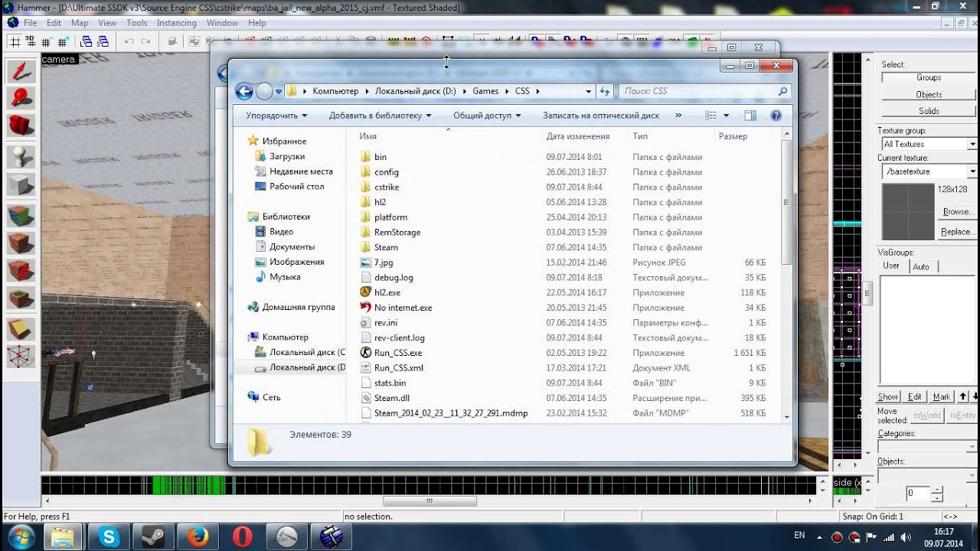Select the Clipping tool in Hammer

tap(21, 329)
